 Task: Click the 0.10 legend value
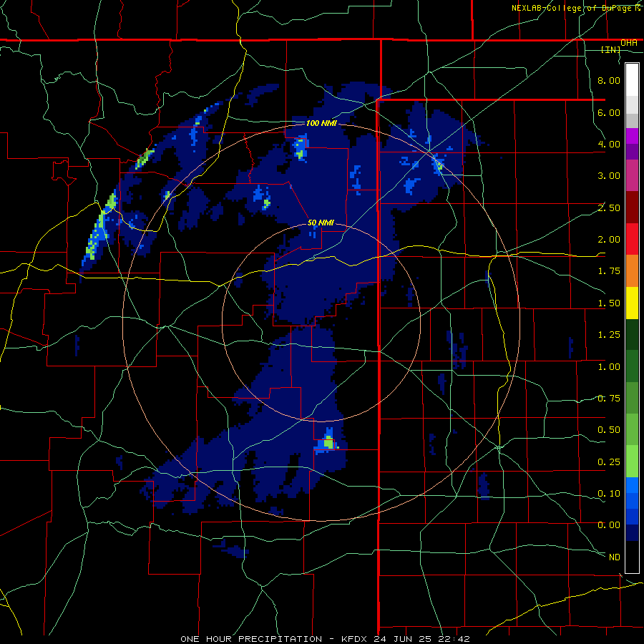tap(609, 494)
